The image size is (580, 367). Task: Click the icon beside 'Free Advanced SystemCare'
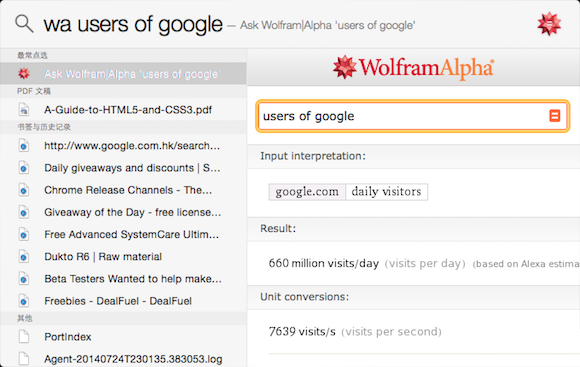(24, 235)
